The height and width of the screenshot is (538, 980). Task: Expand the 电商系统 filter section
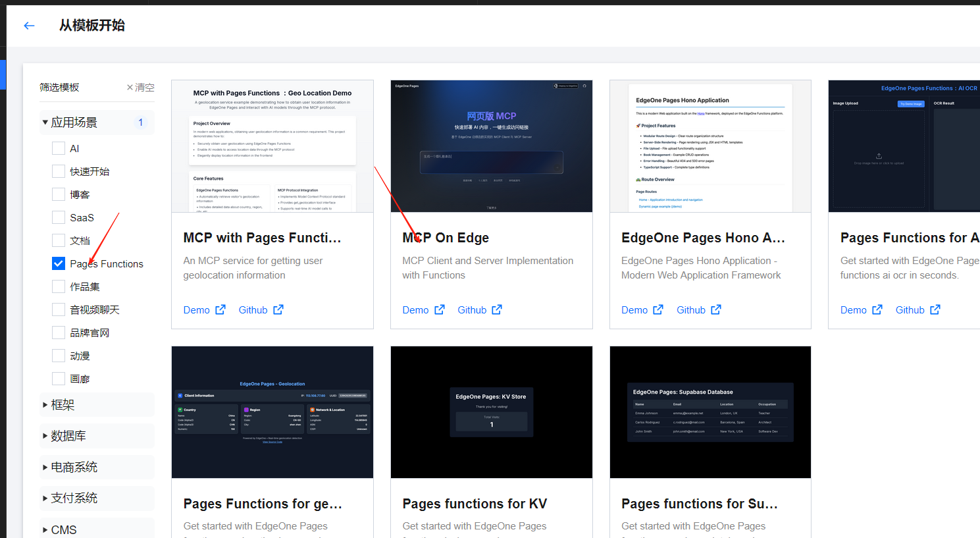tap(97, 467)
